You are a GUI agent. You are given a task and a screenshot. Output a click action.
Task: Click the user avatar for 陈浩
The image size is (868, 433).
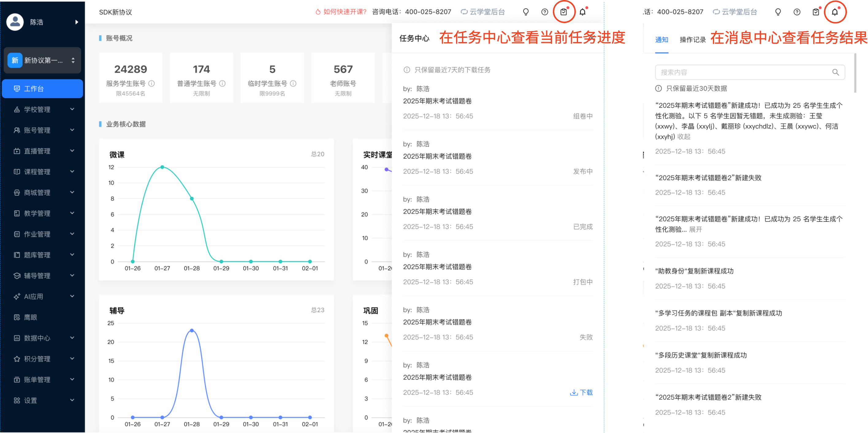tap(15, 22)
